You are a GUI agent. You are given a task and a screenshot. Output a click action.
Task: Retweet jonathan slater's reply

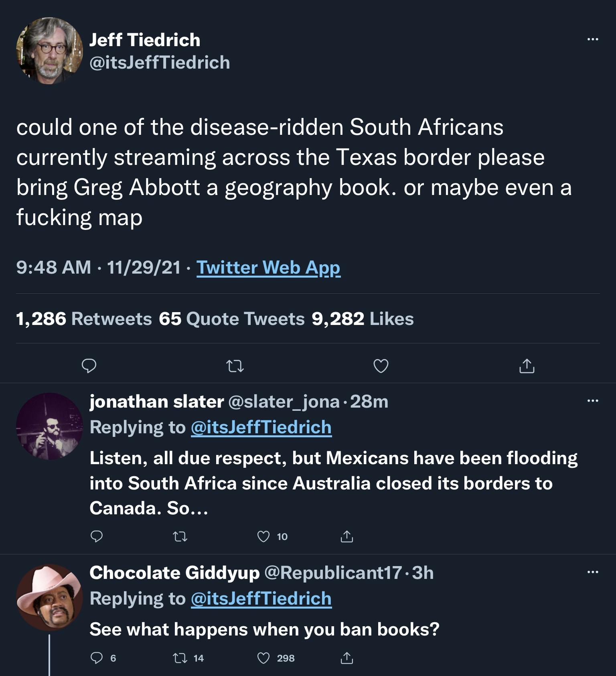[180, 536]
